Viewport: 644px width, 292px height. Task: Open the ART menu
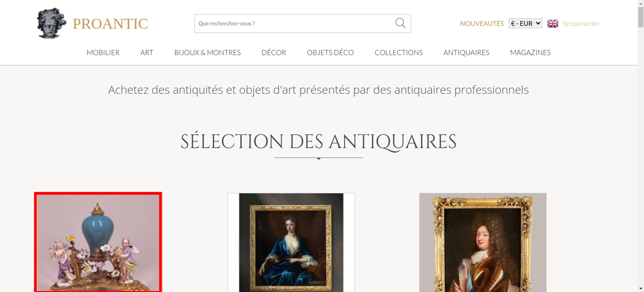[147, 52]
